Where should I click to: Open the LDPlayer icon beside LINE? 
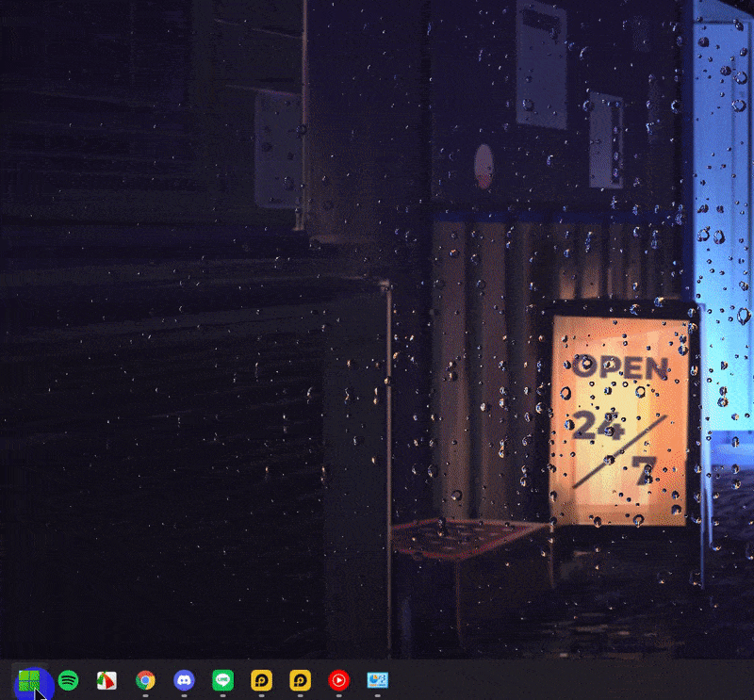[262, 680]
